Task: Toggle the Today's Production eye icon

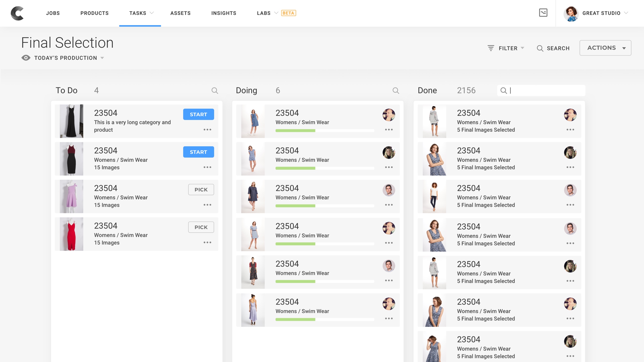Action: pyautogui.click(x=26, y=58)
